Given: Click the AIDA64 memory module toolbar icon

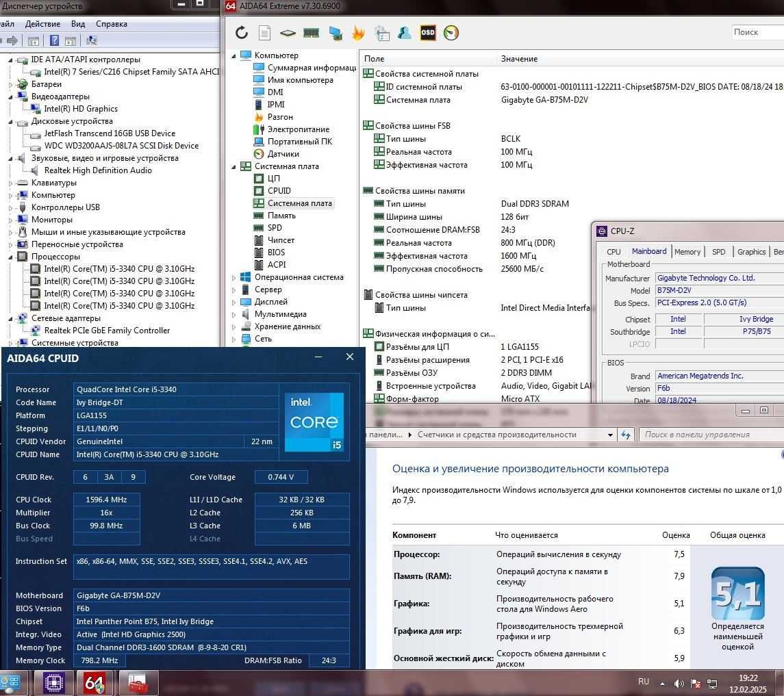Looking at the screenshot, I should (311, 33).
